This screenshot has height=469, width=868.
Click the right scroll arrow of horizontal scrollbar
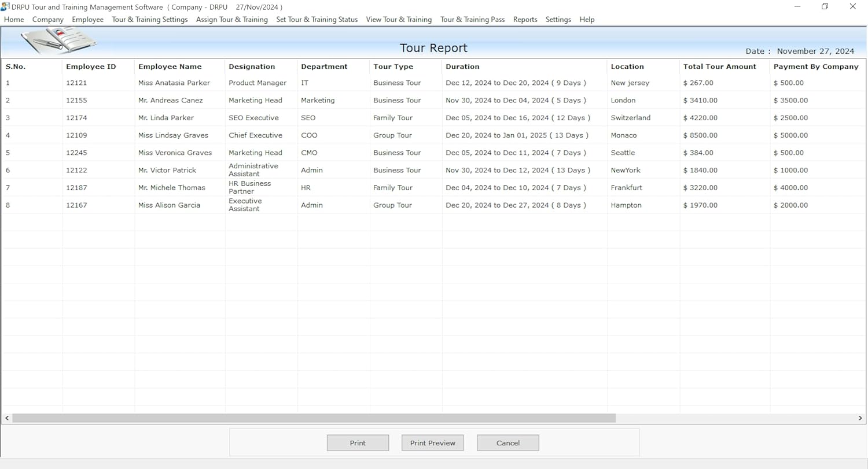click(x=860, y=418)
